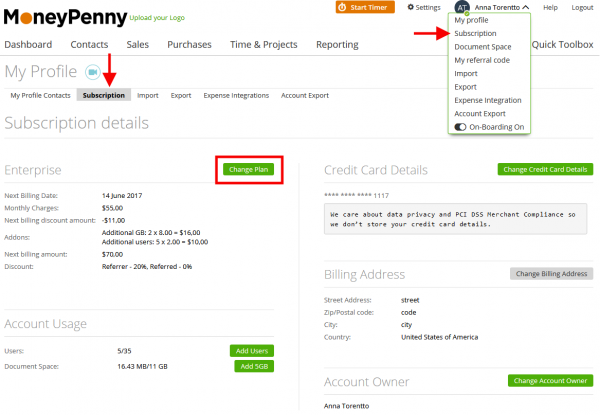Select Account Export in the user dropdown
Viewport: 600px width, 415px height.
click(480, 114)
